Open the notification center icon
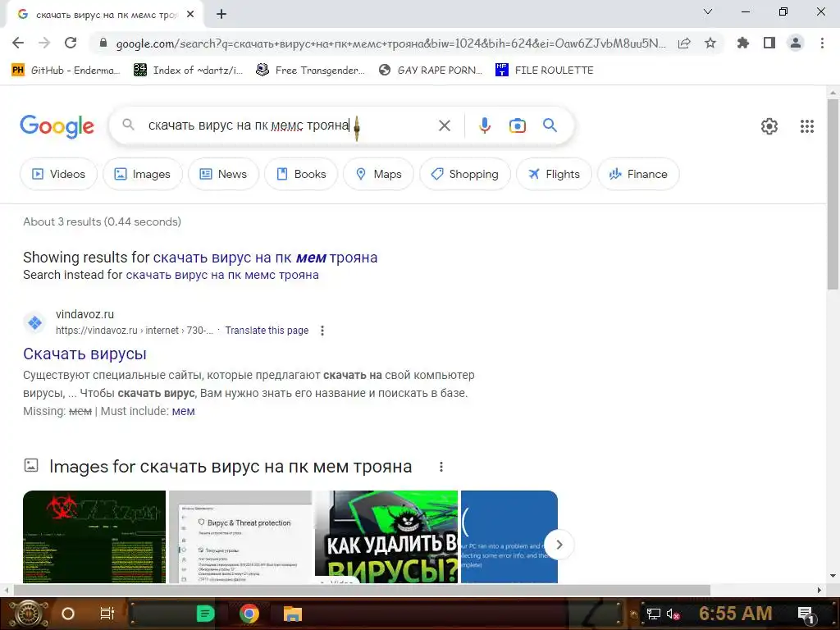 pos(806,615)
